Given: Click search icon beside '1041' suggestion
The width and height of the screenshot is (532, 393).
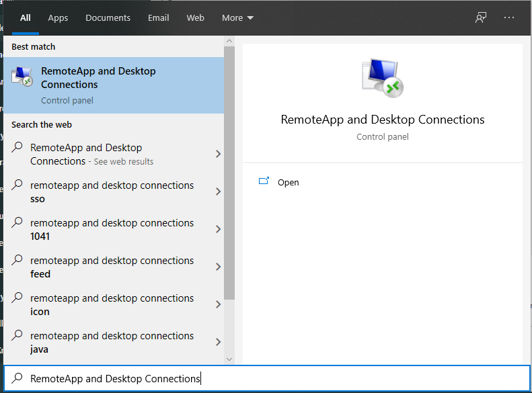Looking at the screenshot, I should (x=18, y=223).
